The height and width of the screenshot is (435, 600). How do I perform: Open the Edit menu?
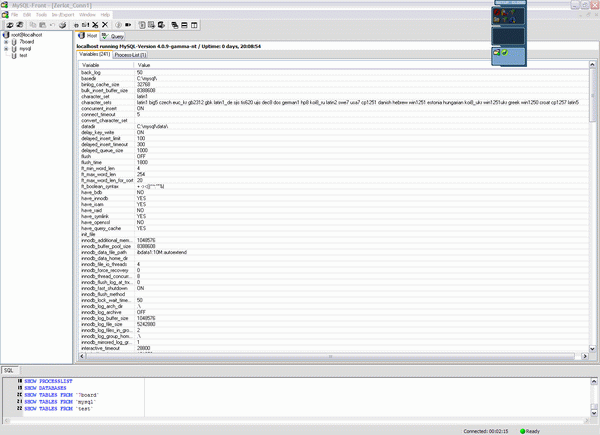pos(27,15)
